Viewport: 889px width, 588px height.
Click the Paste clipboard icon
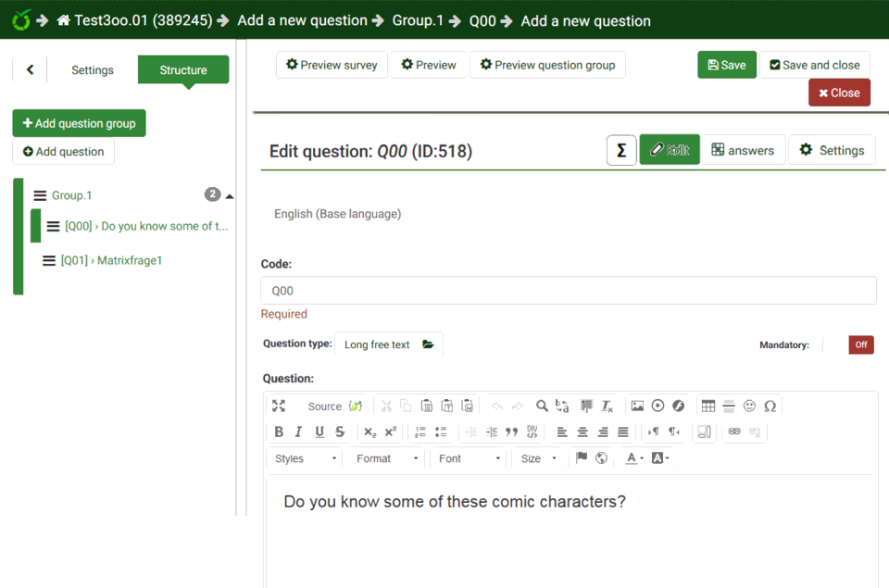pyautogui.click(x=426, y=406)
